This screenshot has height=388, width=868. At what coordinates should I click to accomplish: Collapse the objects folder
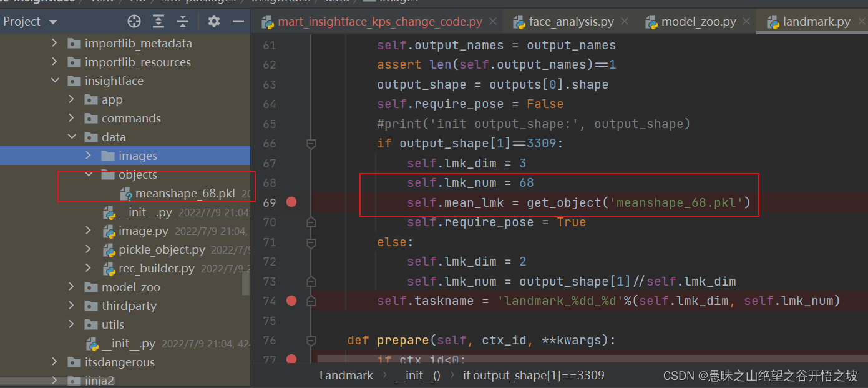[x=89, y=174]
